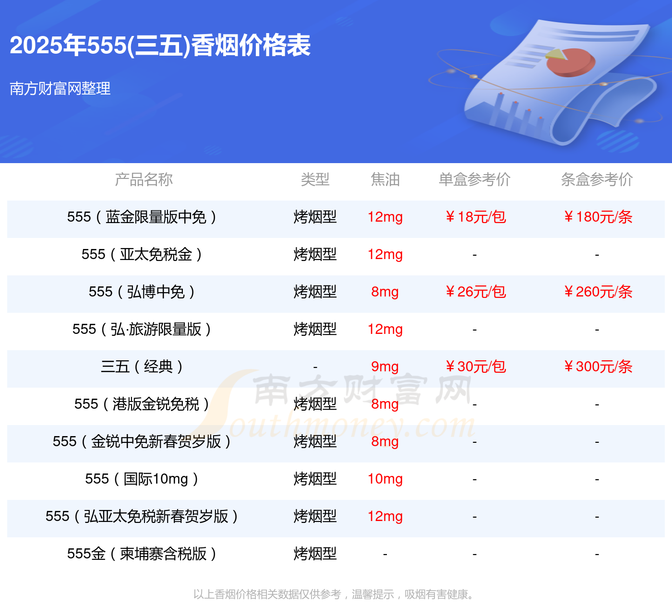The image size is (672, 616).
Task: Click the footer disclaimer "以上香烟价格相关数据仅供参考"
Action: 267,594
